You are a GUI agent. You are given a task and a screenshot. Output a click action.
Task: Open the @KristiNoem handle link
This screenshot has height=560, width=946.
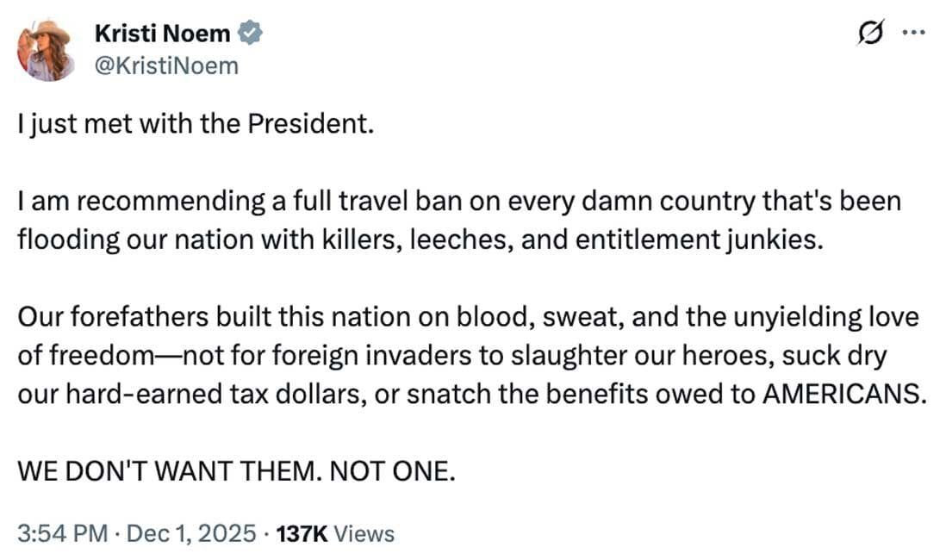point(166,65)
